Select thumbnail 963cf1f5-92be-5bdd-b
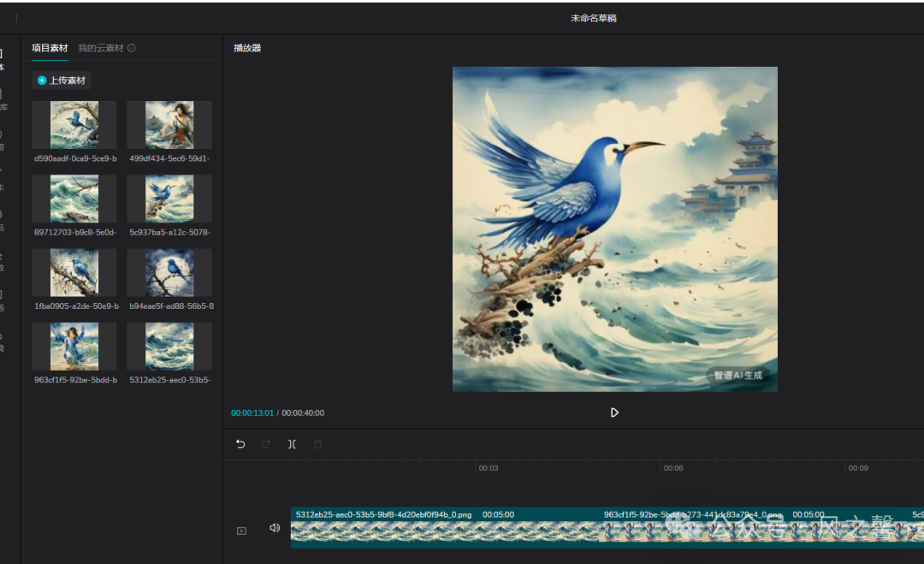 [x=74, y=347]
